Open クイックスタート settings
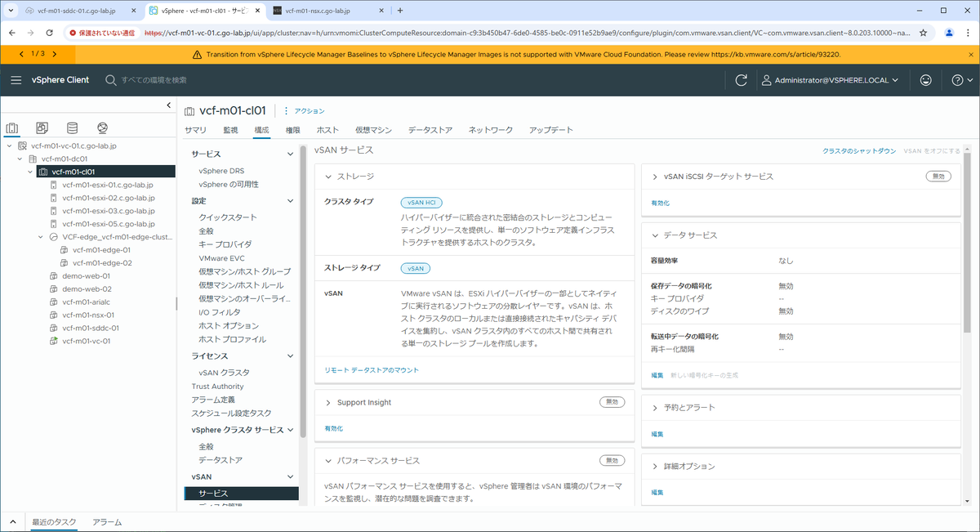The height and width of the screenshot is (532, 980). tap(227, 217)
